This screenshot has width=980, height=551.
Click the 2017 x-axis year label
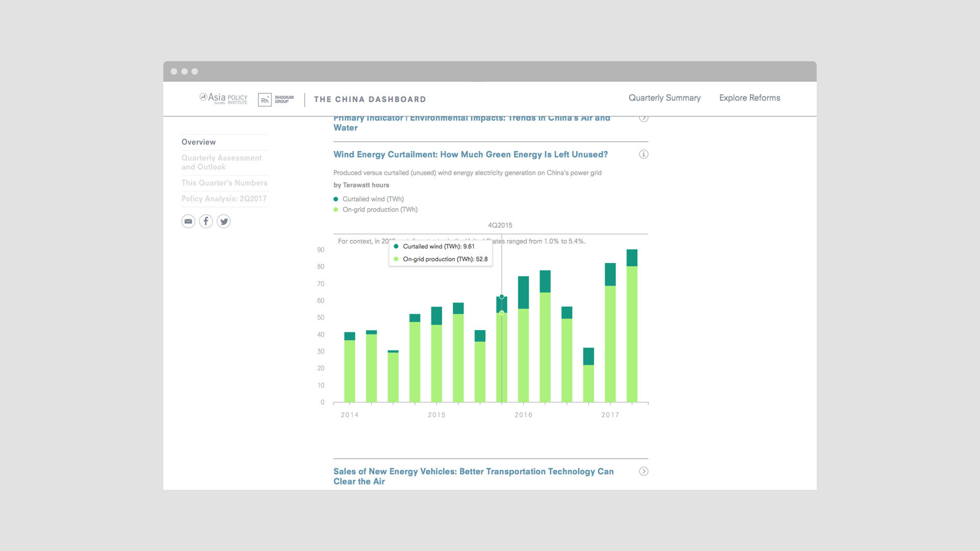coord(610,415)
